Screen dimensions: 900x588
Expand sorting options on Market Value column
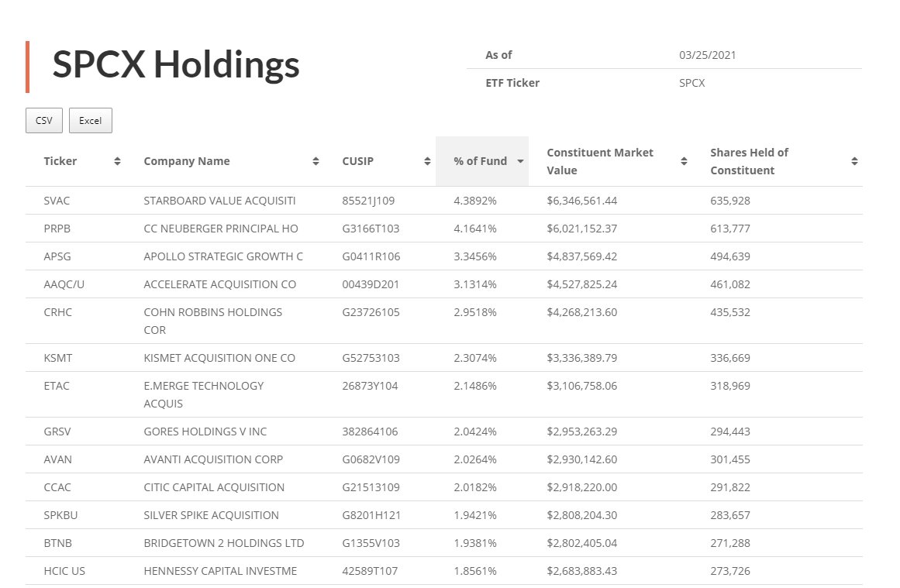click(684, 161)
